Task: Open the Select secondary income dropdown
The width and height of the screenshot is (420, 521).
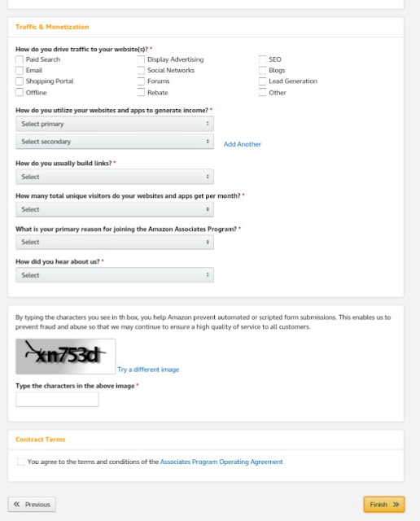Action: coord(115,142)
